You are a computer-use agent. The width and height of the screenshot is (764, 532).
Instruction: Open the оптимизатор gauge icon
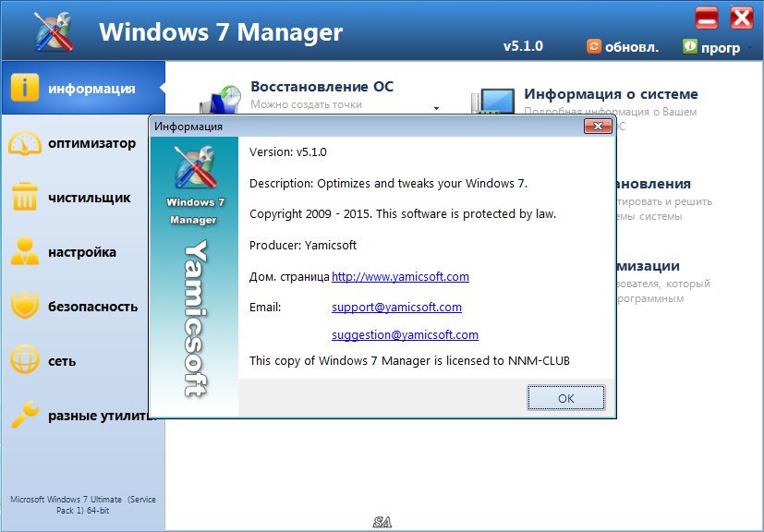click(24, 143)
